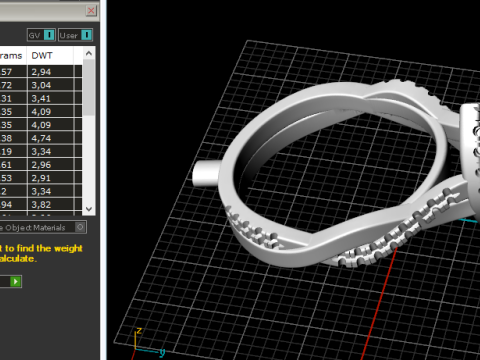The image size is (480, 360).
Task: Close the weight panel with the X
Action: (91, 11)
